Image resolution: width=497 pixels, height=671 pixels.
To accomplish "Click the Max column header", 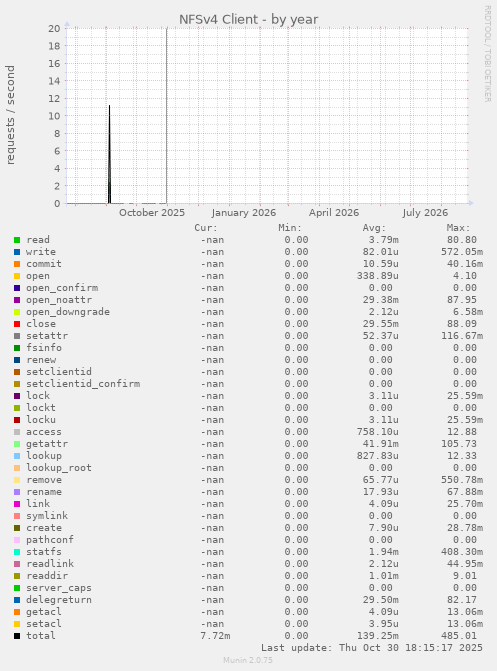I will coord(458,228).
